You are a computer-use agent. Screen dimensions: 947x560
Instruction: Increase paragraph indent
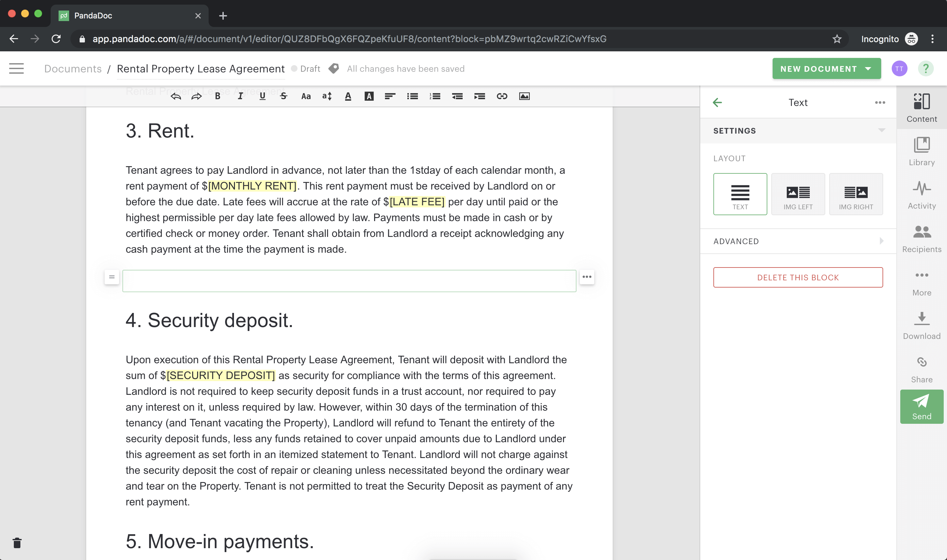pyautogui.click(x=479, y=96)
